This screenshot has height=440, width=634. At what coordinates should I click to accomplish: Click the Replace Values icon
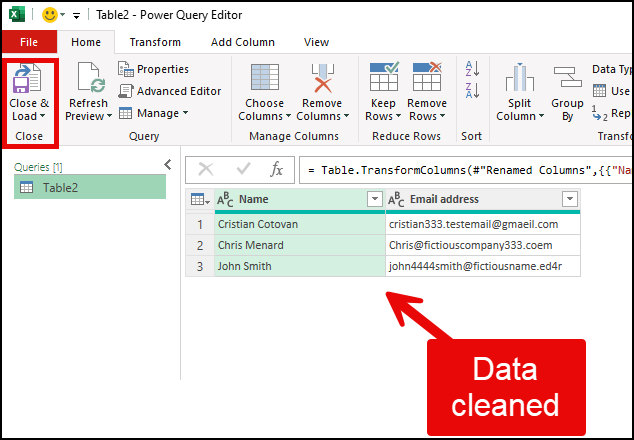point(599,114)
